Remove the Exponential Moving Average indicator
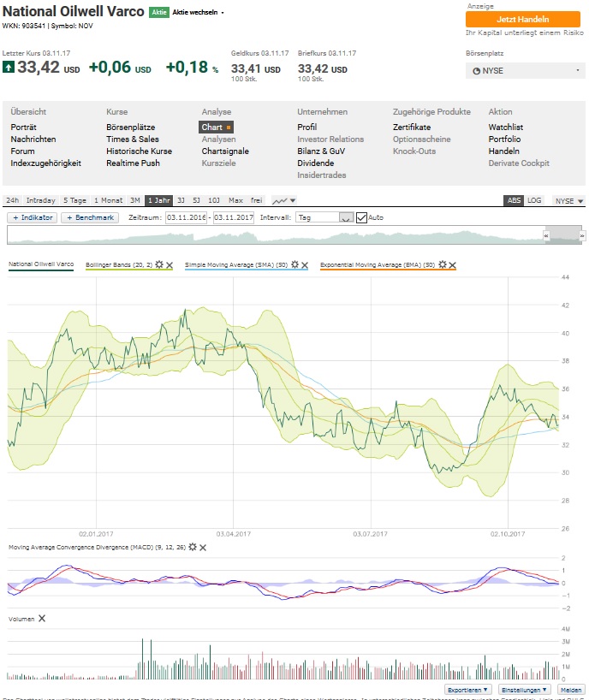 point(452,265)
